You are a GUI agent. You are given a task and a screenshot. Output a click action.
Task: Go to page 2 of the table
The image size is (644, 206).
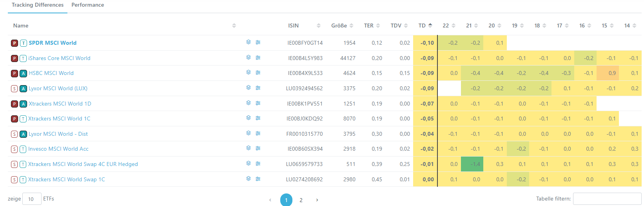(301, 200)
